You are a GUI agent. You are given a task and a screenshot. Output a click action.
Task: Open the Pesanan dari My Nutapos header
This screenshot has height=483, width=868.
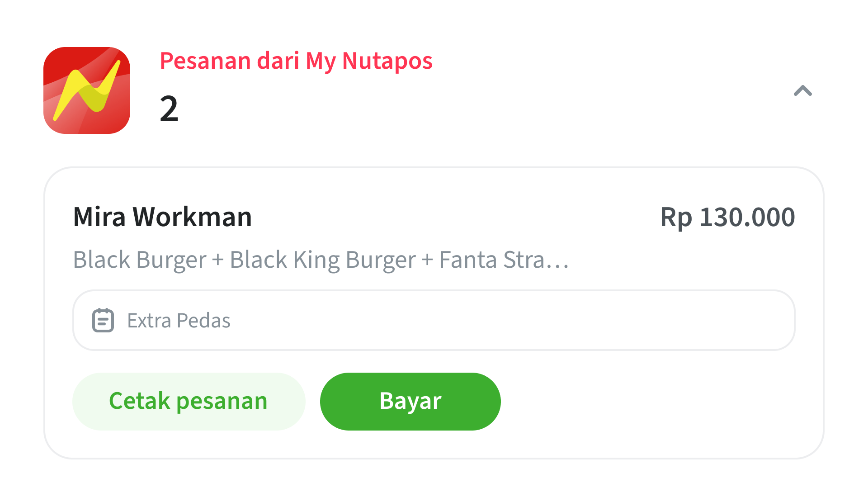[296, 61]
